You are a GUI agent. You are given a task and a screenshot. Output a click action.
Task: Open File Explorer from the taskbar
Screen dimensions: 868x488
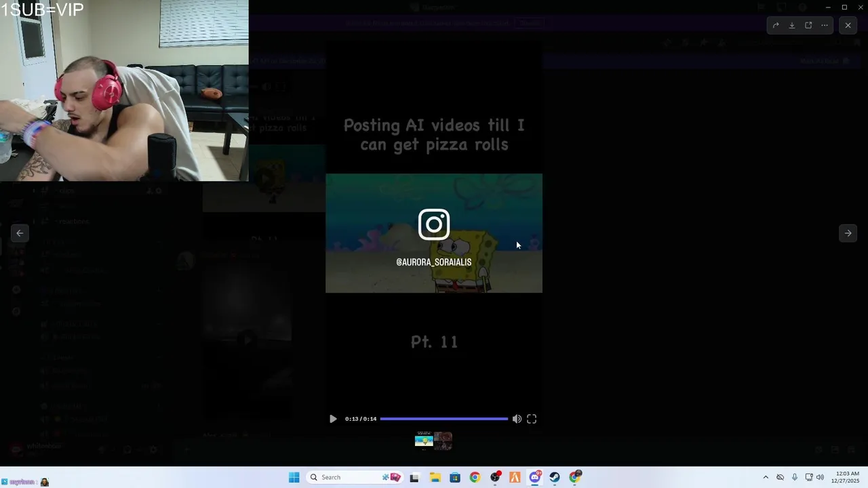pyautogui.click(x=435, y=477)
